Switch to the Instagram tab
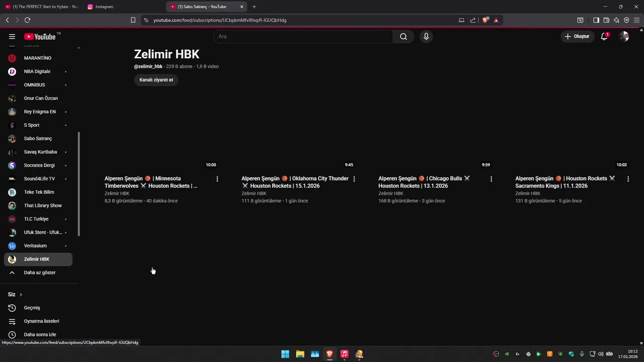This screenshot has width=644, height=362. 123,7
